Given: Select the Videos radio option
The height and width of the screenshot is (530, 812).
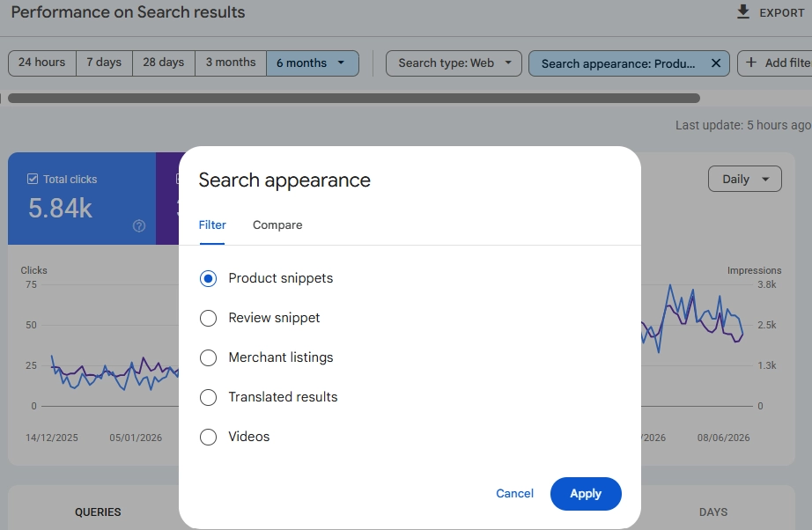Looking at the screenshot, I should point(208,437).
